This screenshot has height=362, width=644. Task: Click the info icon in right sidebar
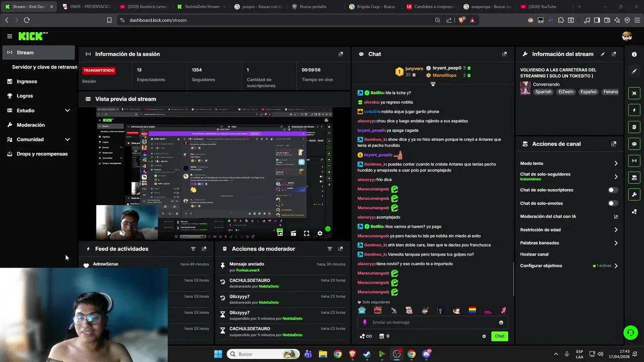click(x=634, y=54)
